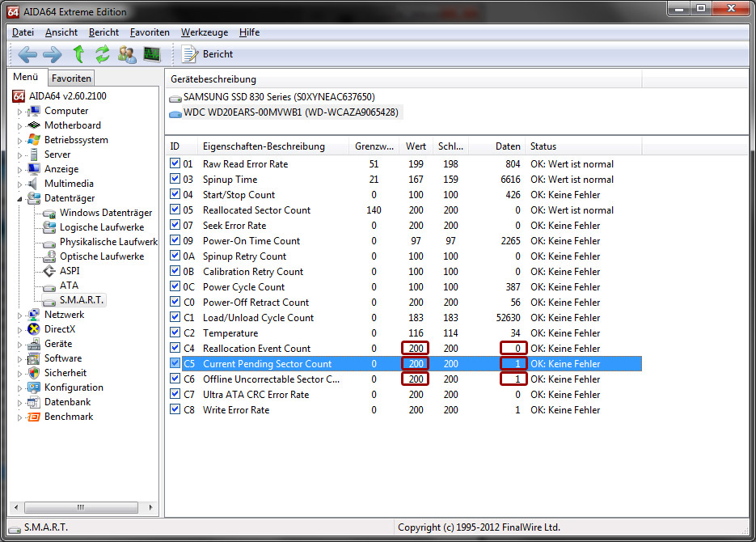Click the SAMSUNG SSD 830 drive icon

point(175,98)
